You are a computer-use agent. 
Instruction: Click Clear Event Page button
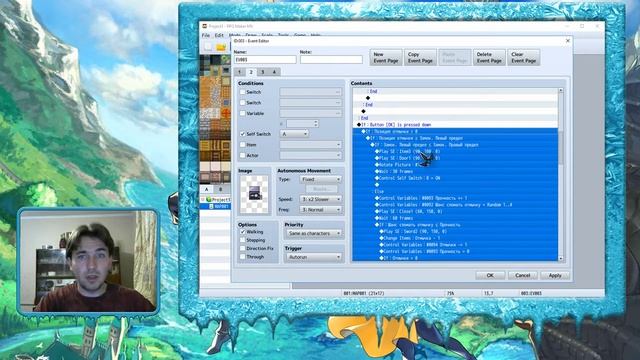coord(523,58)
